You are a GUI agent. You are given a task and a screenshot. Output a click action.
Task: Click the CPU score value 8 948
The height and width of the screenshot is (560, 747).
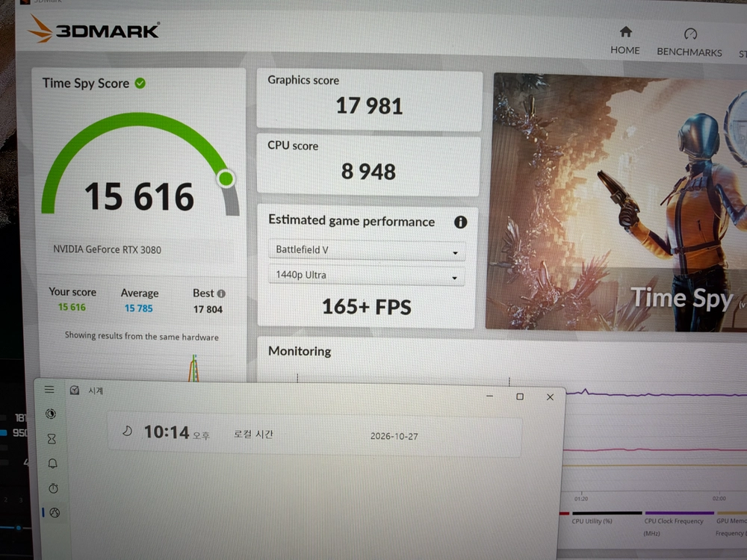[368, 172]
